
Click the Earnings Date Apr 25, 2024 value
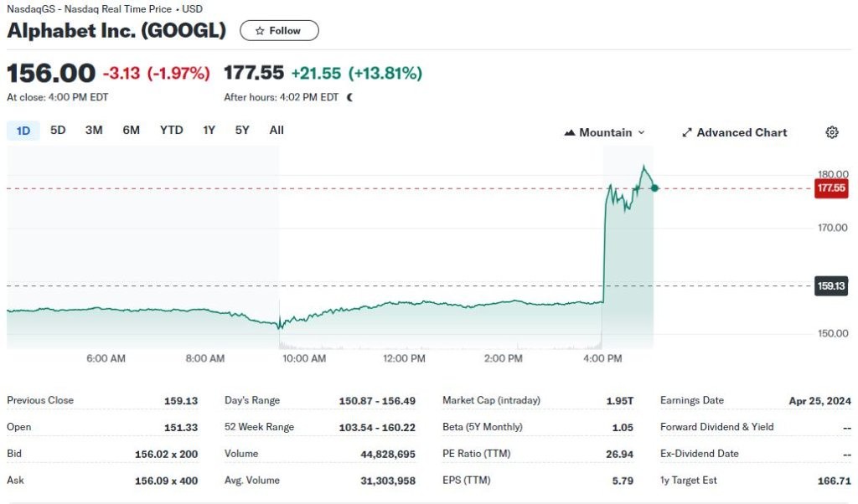pyautogui.click(x=819, y=400)
